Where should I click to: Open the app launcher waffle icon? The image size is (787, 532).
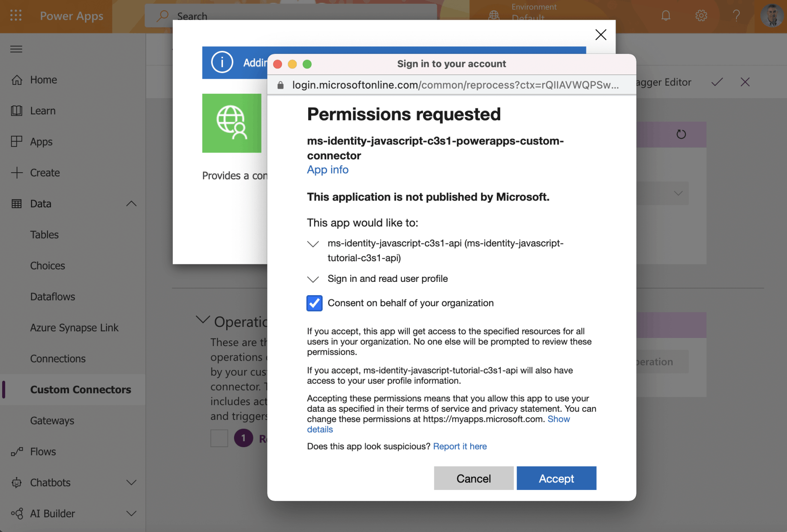[x=16, y=16]
